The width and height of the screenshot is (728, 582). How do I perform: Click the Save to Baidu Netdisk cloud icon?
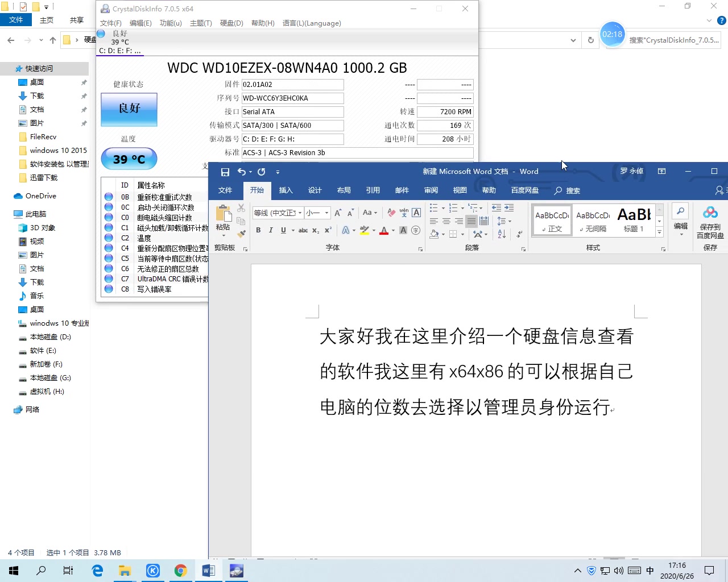710,213
